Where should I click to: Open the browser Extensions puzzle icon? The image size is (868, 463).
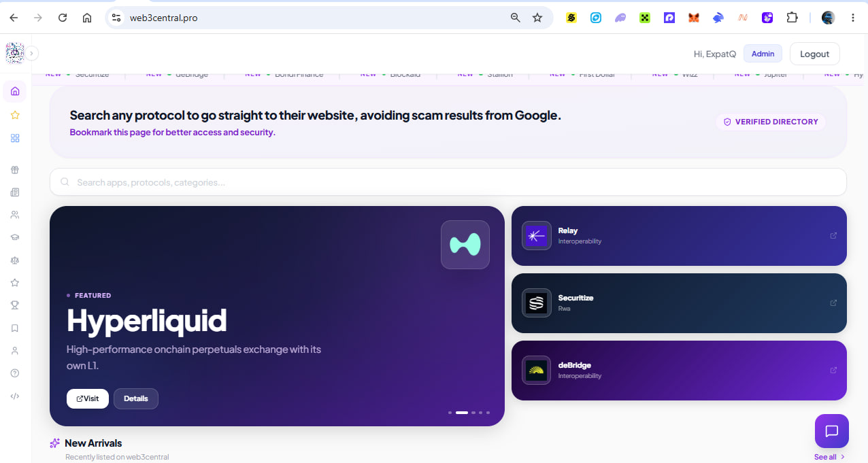(x=792, y=18)
